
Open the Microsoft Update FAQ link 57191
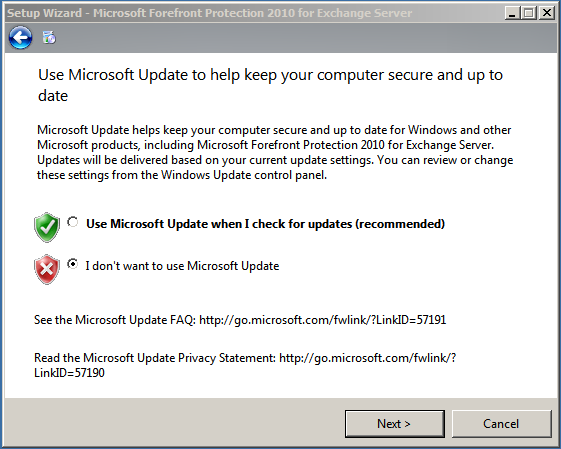tap(322, 319)
